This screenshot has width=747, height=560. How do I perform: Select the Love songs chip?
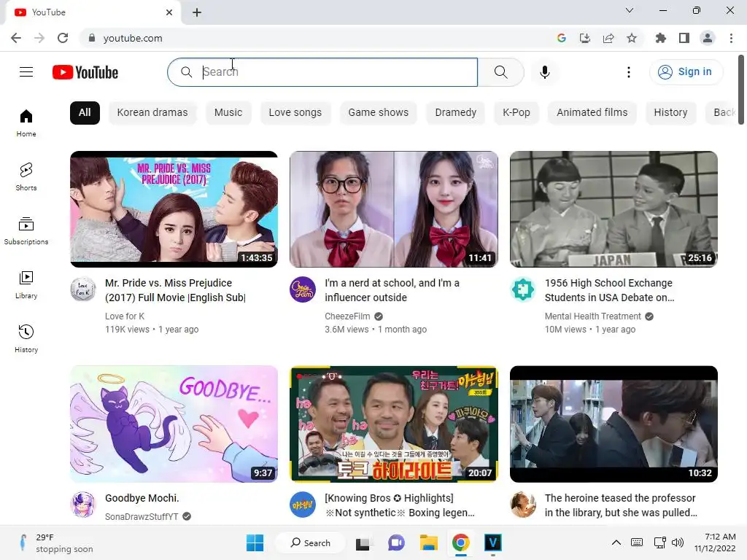(x=295, y=113)
